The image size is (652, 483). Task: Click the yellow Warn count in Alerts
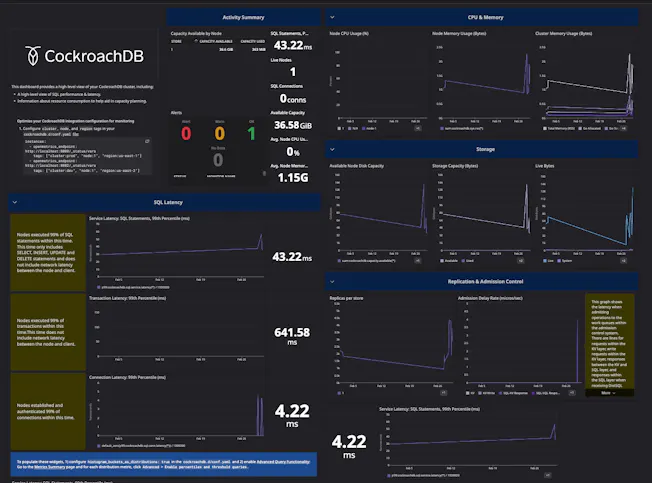218,133
